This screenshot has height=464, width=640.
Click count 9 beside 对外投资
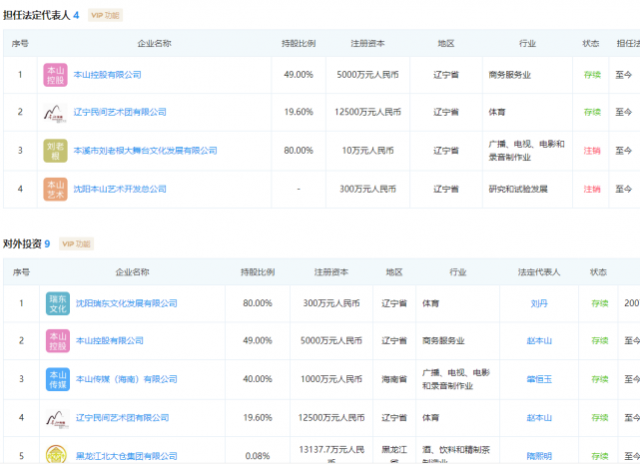(47, 244)
